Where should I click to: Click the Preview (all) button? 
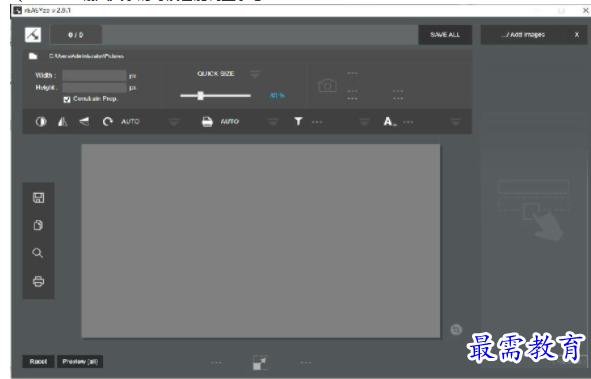coord(80,361)
